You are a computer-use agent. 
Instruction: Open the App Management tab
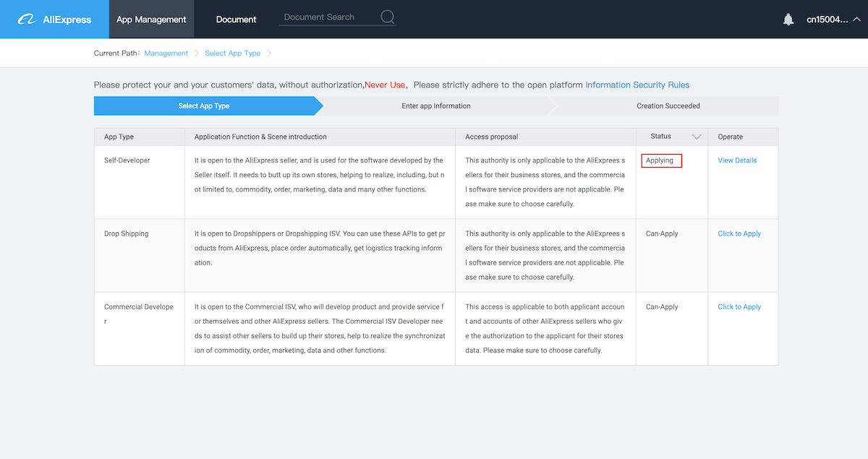[151, 20]
